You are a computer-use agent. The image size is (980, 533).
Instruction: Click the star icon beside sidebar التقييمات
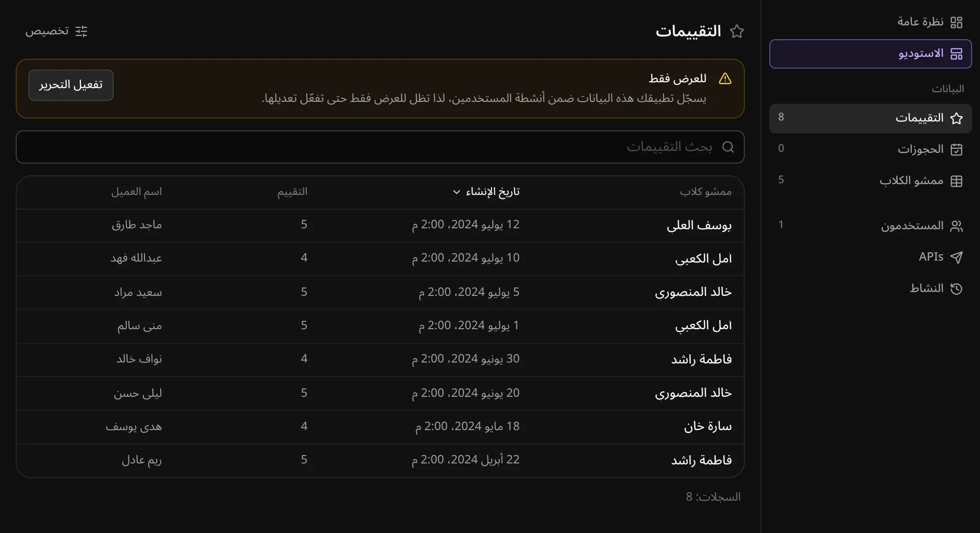956,118
